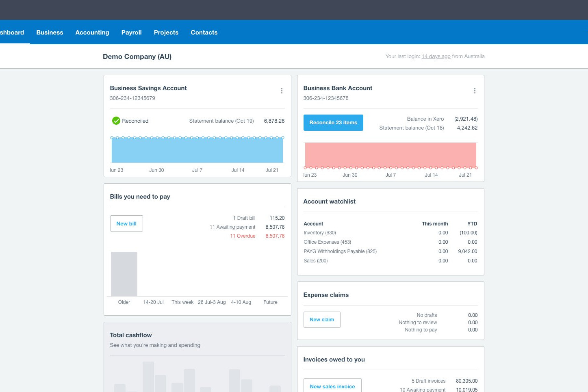The width and height of the screenshot is (588, 392).
Task: Click Reconcile 23 items button
Action: coord(333,123)
